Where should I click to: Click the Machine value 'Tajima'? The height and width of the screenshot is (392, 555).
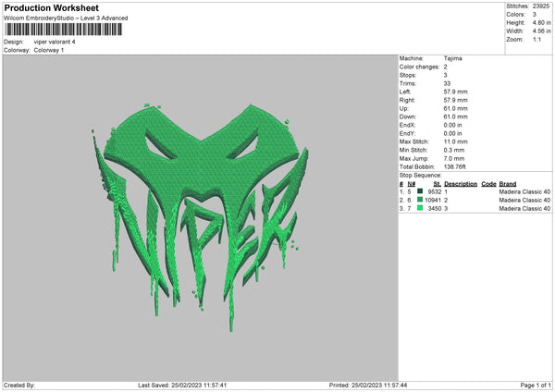452,58
